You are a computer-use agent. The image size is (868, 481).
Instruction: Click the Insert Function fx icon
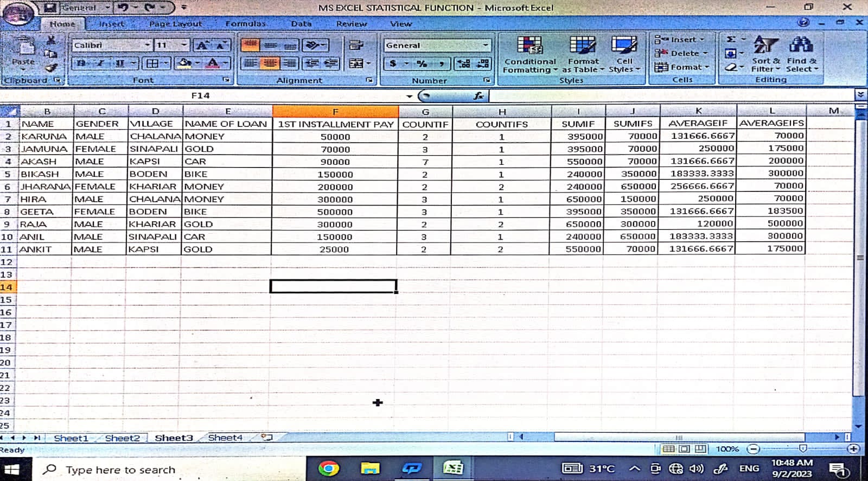(x=478, y=96)
